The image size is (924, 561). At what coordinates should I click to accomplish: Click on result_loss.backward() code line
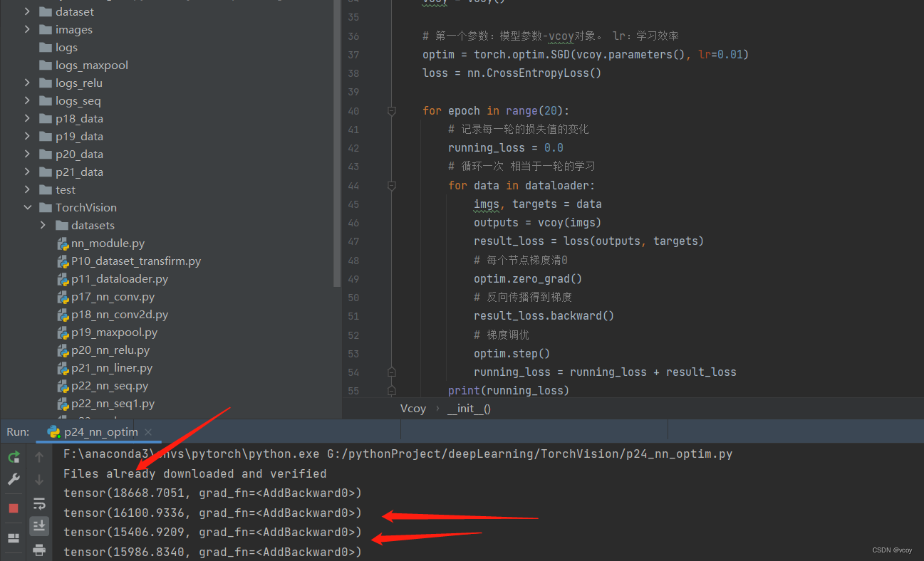click(x=544, y=315)
